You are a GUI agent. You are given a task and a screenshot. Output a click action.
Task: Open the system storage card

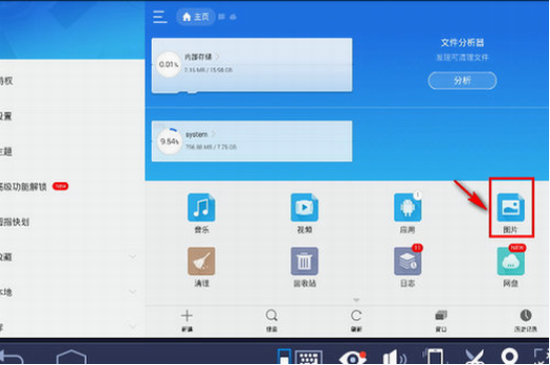[x=252, y=141]
